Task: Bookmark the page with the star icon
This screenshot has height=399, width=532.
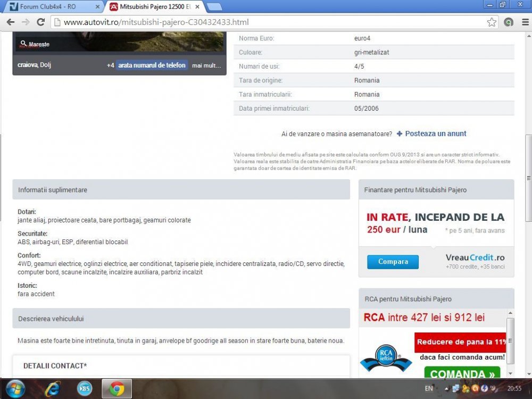Action: click(492, 22)
